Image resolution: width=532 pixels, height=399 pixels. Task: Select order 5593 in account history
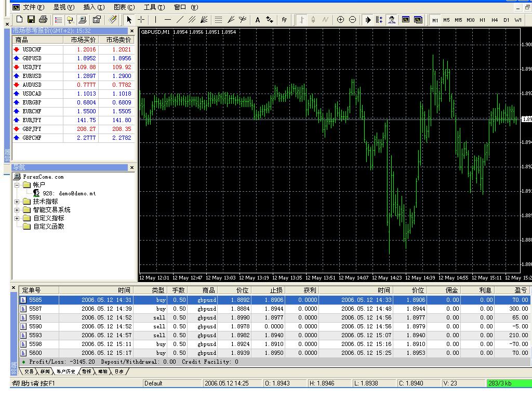click(x=35, y=335)
